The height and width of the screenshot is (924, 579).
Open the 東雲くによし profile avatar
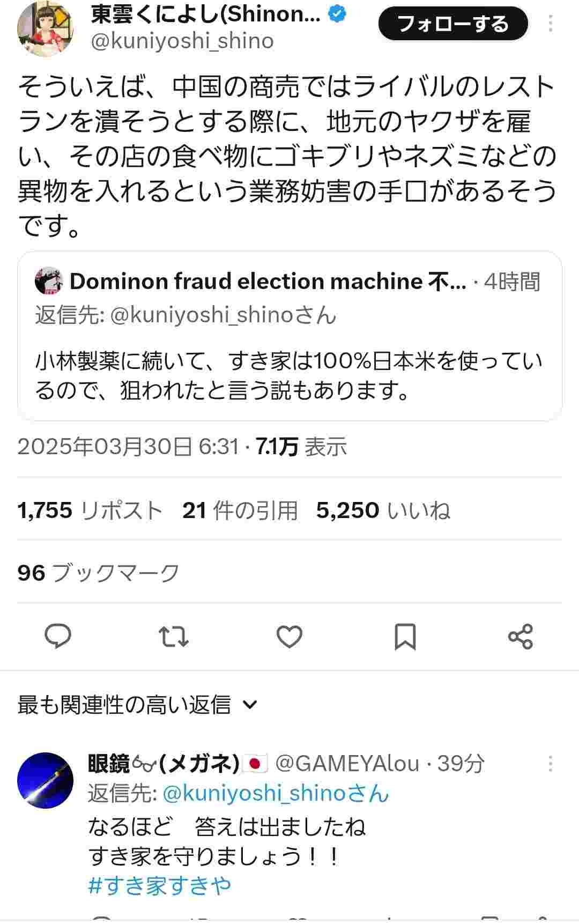click(44, 29)
